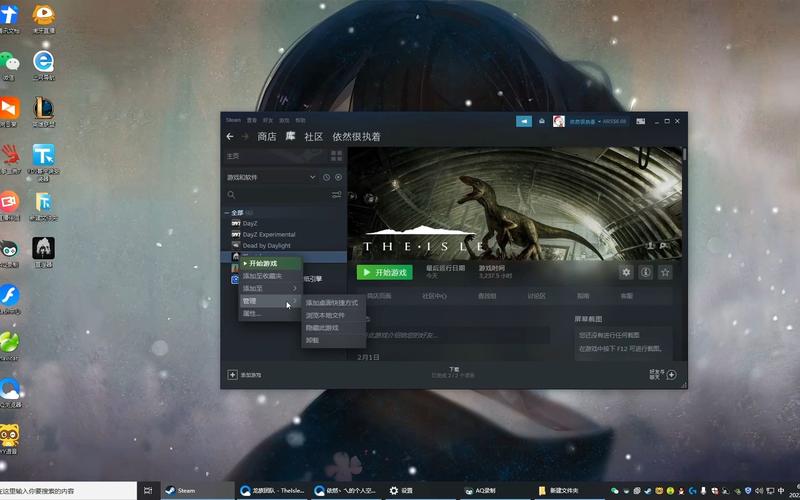Focus the library search field
Viewport: 800px width, 500px height.
tap(279, 194)
